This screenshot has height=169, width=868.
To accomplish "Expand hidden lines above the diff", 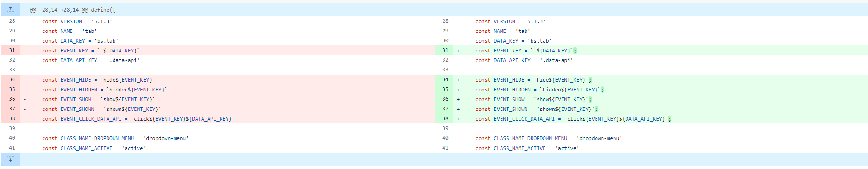I will [x=11, y=9].
